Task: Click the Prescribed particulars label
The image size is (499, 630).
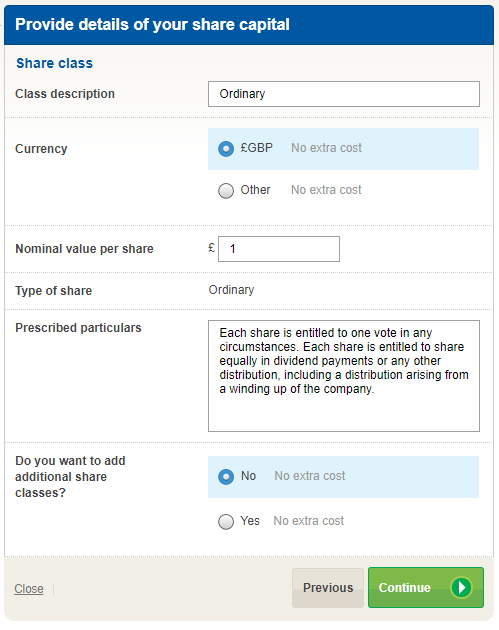Action: coord(78,328)
